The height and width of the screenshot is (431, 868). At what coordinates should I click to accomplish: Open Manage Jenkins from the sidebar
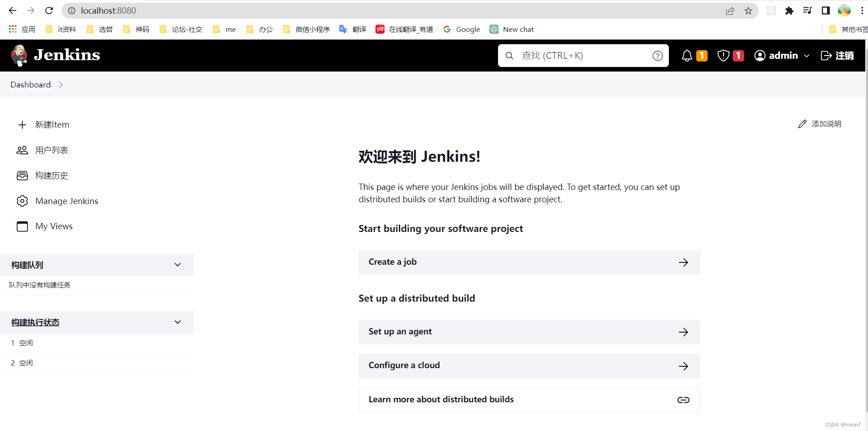point(67,201)
